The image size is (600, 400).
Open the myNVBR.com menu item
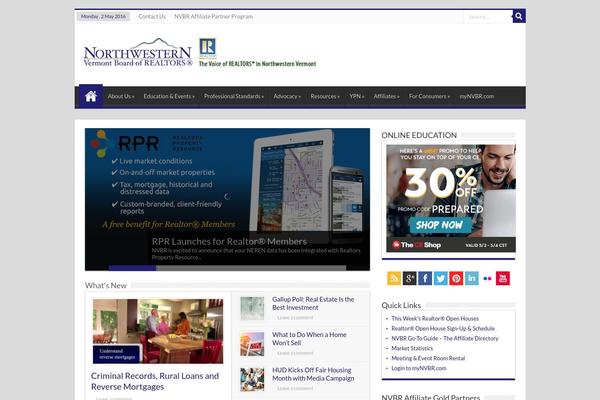pos(477,96)
